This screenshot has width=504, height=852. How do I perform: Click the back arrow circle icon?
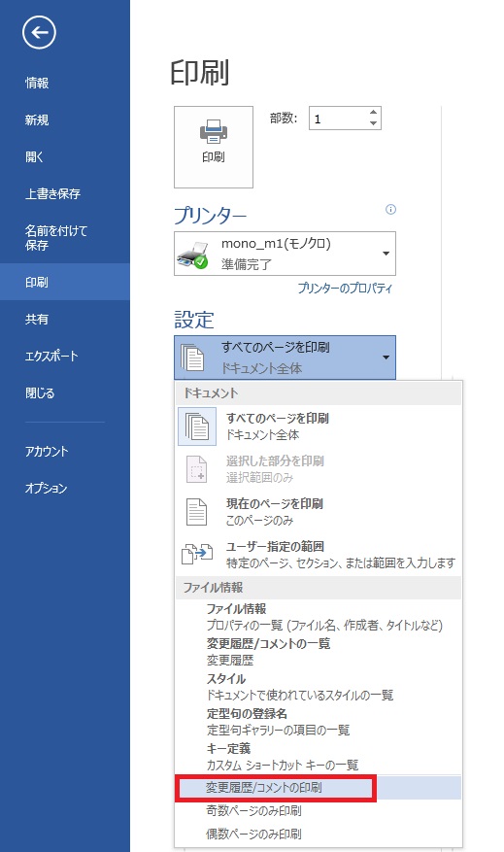39,32
